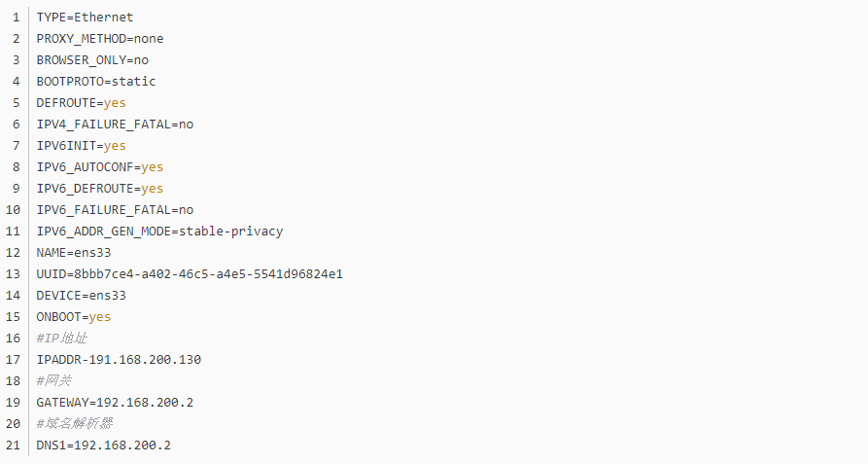Click the NAME=ens33 line

coord(74,253)
